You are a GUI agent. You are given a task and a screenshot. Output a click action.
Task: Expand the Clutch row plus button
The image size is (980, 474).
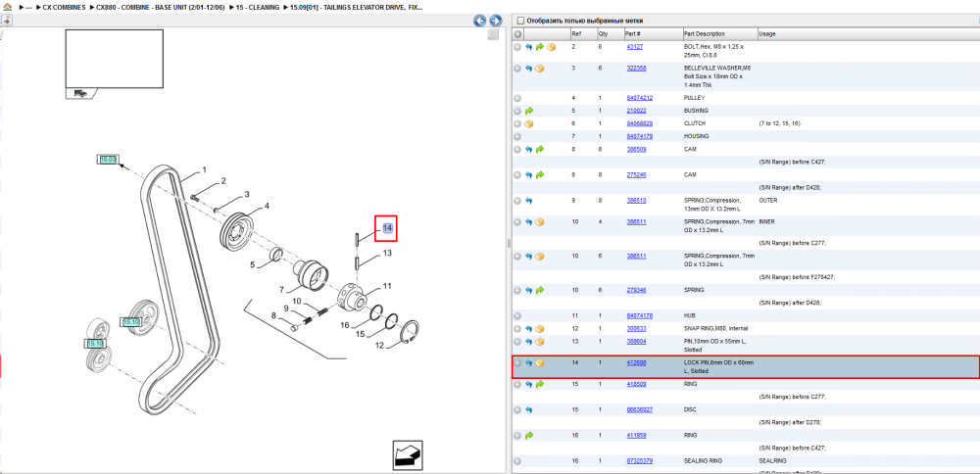(x=517, y=123)
